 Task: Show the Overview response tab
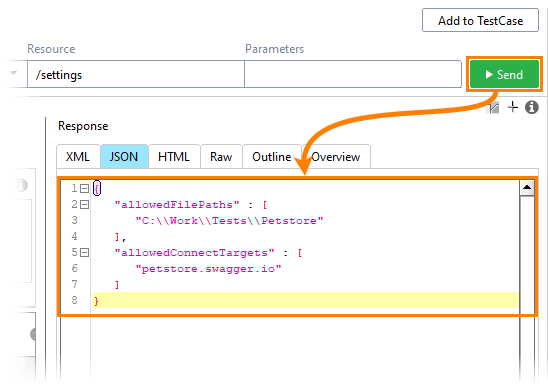point(336,157)
